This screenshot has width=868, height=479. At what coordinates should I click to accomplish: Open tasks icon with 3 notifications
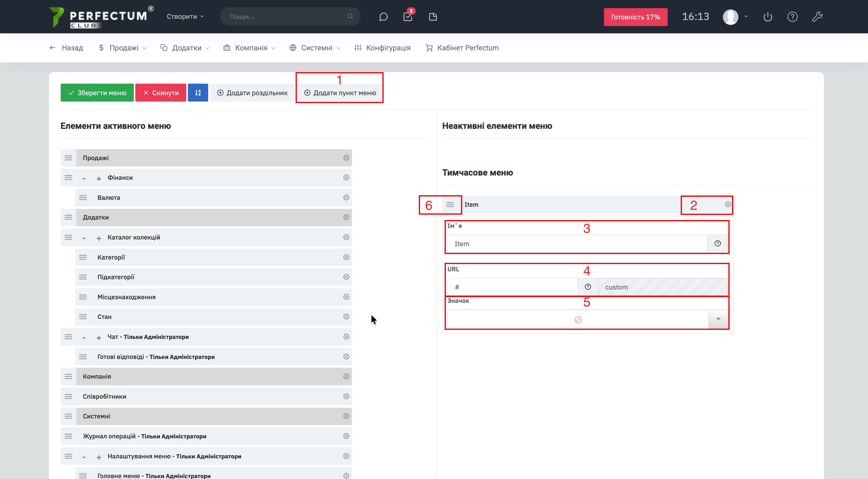click(x=408, y=17)
